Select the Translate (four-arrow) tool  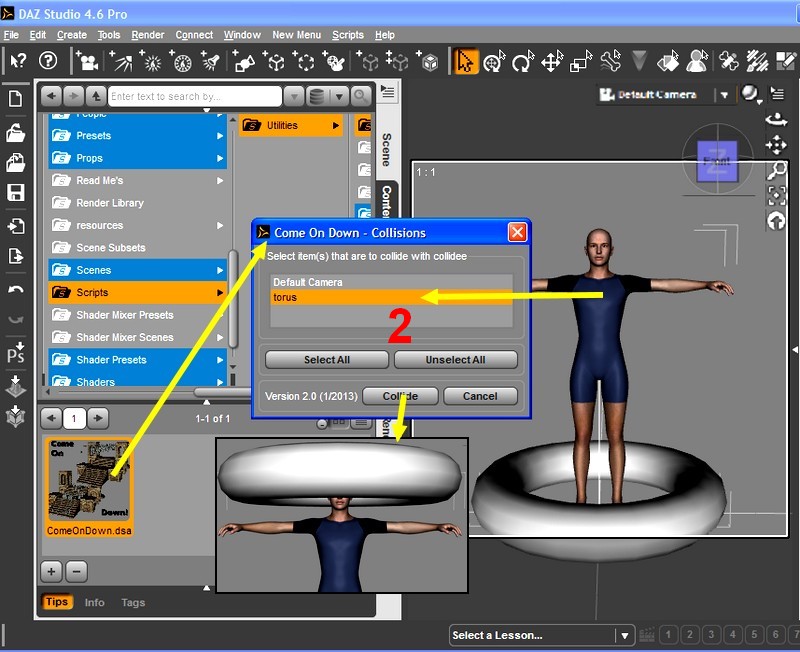(552, 61)
